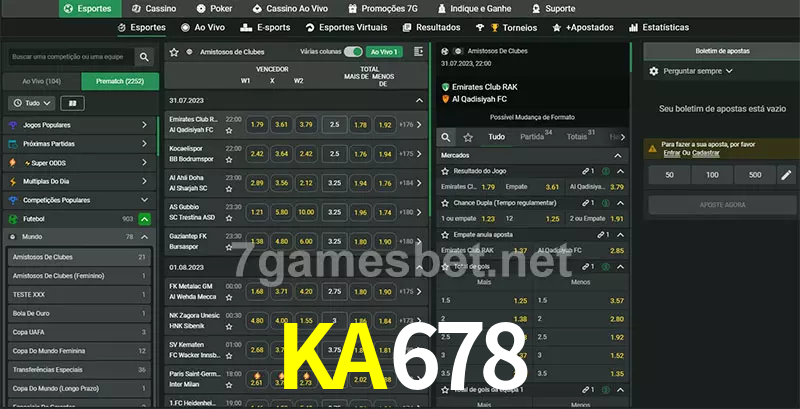Click the Buscar competition search field
This screenshot has width=800, height=409.
71,57
